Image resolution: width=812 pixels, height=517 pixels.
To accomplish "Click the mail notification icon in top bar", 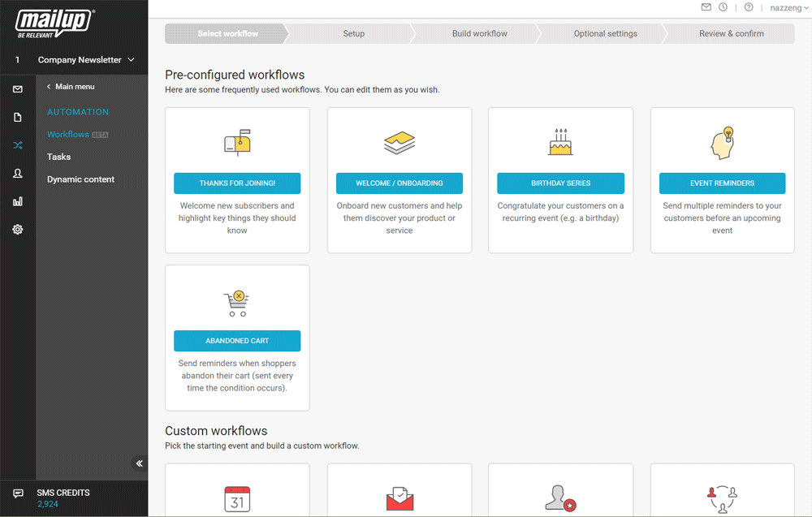I will pos(706,7).
